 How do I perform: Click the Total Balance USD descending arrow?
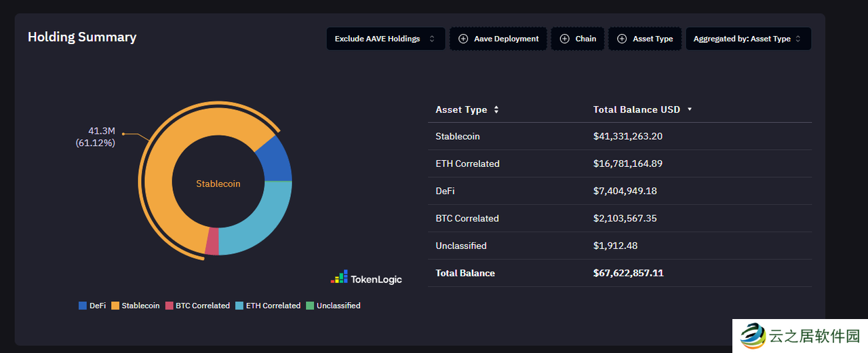click(690, 109)
